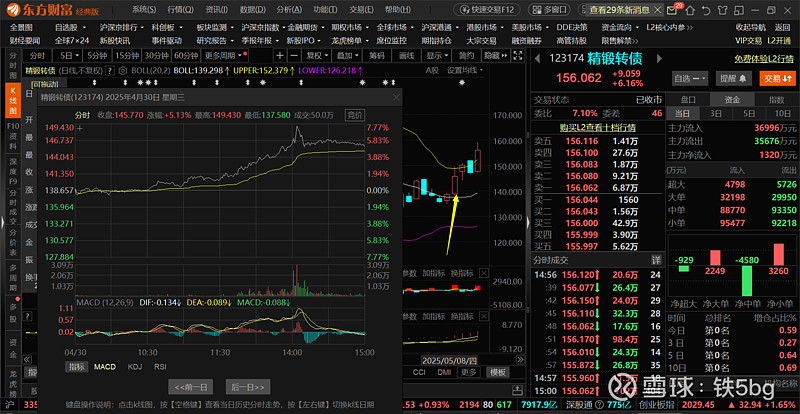Switch to 资金 tab in right panel
The height and width of the screenshot is (414, 800).
[732, 100]
